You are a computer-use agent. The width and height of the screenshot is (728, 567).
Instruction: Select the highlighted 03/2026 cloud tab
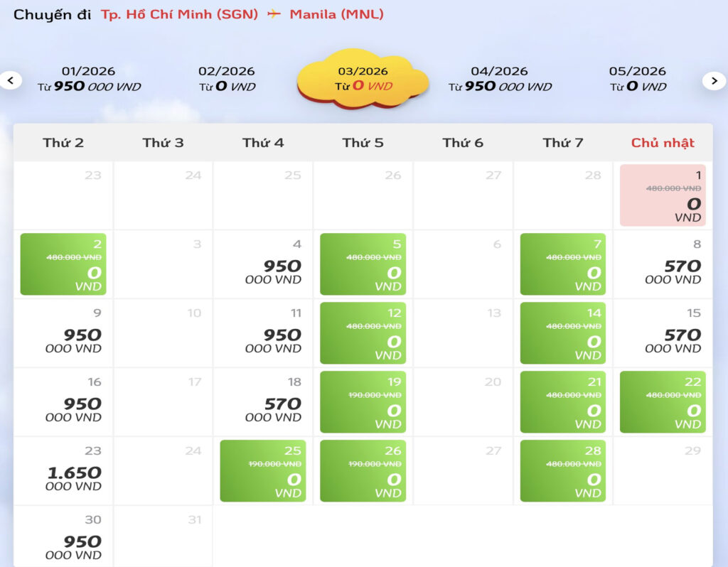(x=363, y=79)
